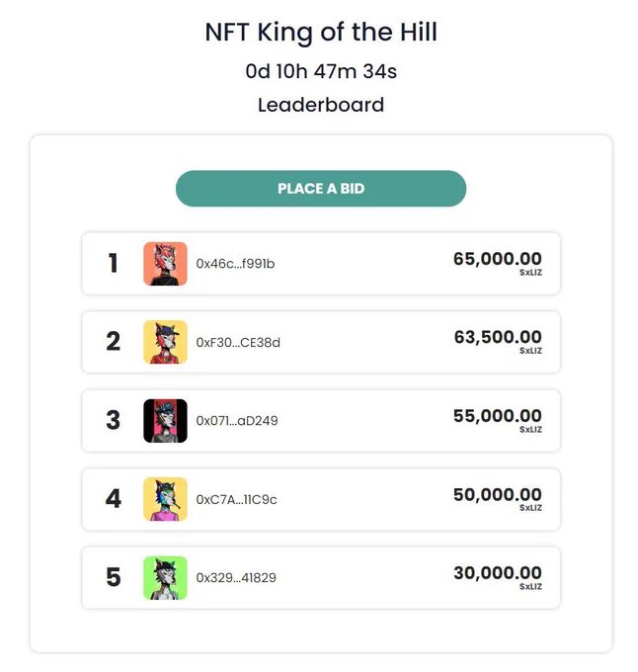
Task: Open wallet address 0x329...41829
Action: (236, 578)
